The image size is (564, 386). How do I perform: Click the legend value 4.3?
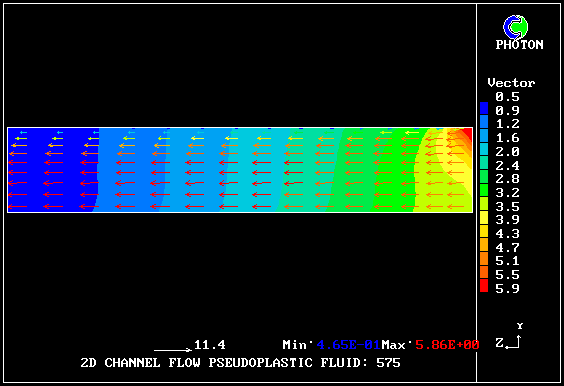tap(507, 234)
